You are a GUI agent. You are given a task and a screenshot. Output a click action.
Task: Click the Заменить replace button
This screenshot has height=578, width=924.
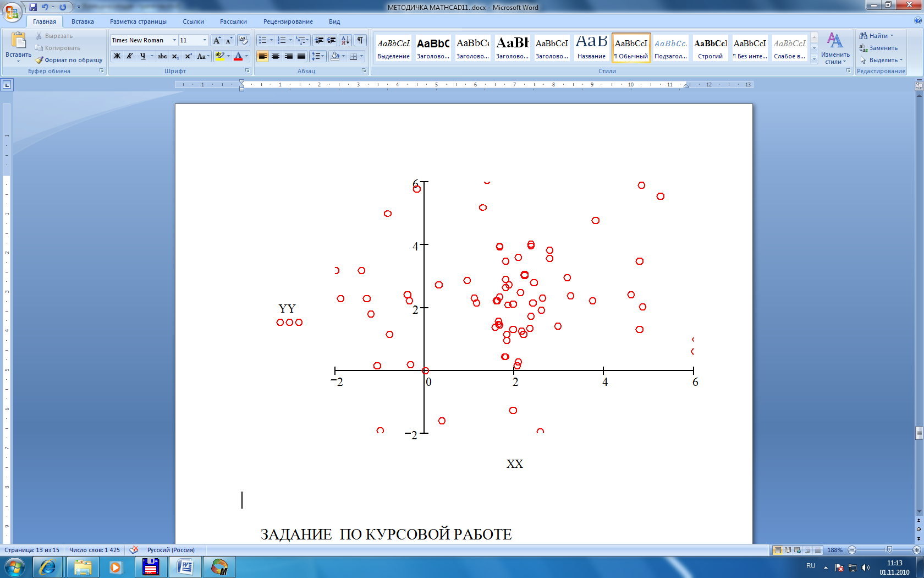pos(878,48)
